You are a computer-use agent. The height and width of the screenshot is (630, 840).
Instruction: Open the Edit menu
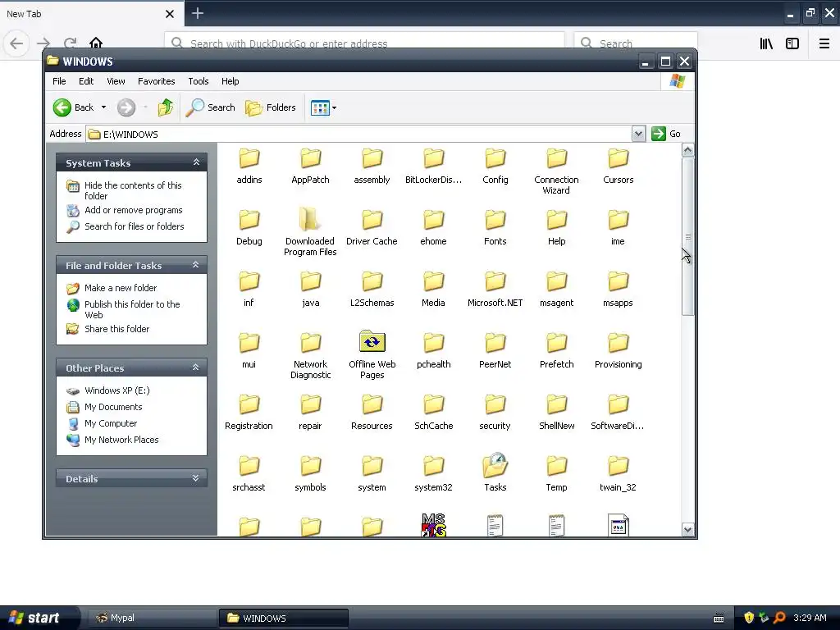pos(85,81)
